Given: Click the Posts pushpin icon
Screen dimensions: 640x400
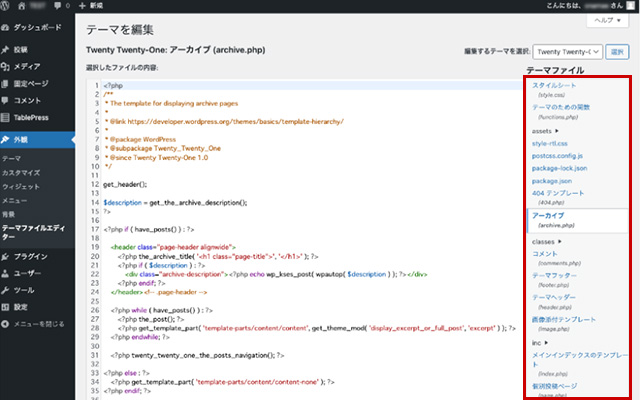Looking at the screenshot, I should coord(5,50).
